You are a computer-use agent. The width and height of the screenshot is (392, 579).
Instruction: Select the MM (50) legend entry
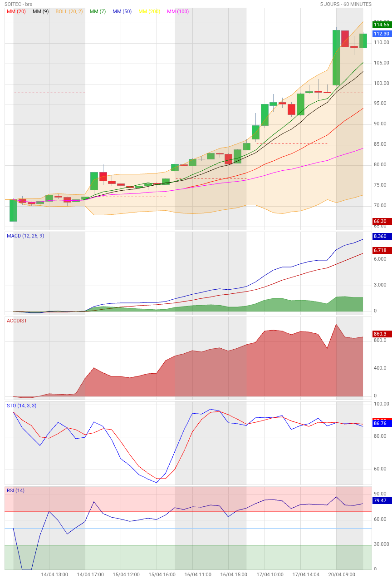pos(122,11)
